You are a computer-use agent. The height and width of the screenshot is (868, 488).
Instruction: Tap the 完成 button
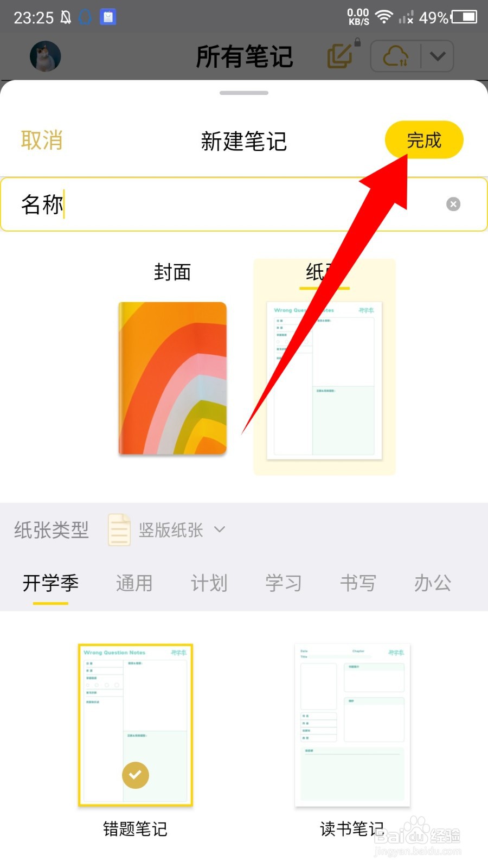424,140
